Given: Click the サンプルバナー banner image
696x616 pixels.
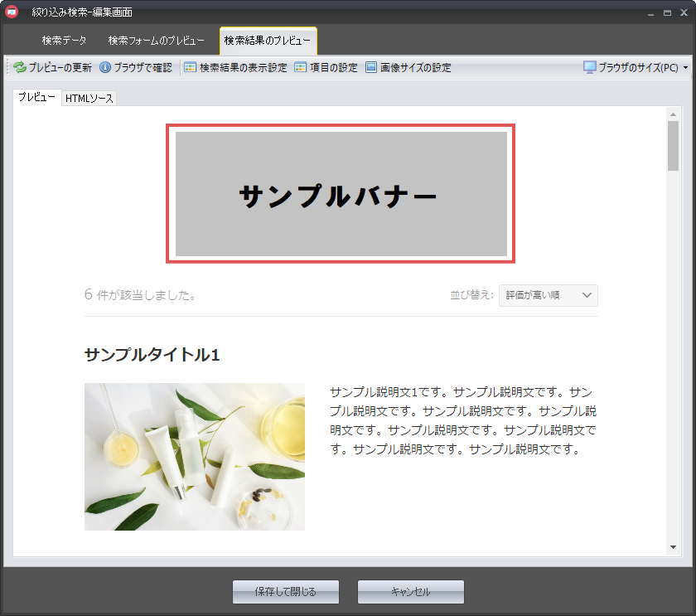Looking at the screenshot, I should [341, 194].
